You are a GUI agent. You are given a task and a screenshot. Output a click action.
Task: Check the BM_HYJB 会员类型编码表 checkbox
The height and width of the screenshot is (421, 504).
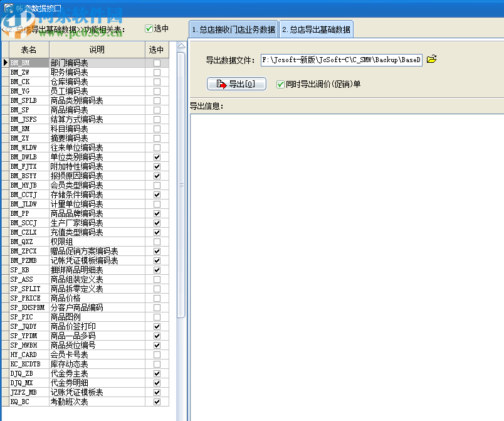pyautogui.click(x=157, y=185)
